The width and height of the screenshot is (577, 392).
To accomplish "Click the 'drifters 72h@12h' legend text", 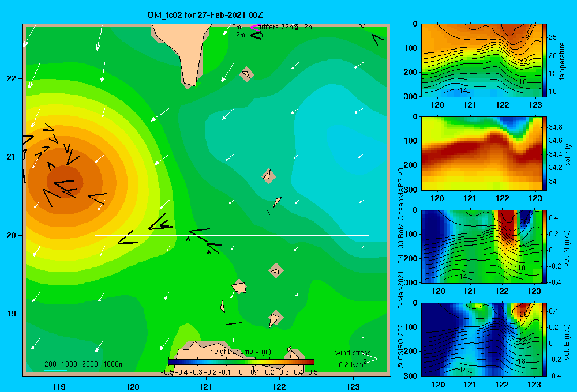I will tap(284, 27).
